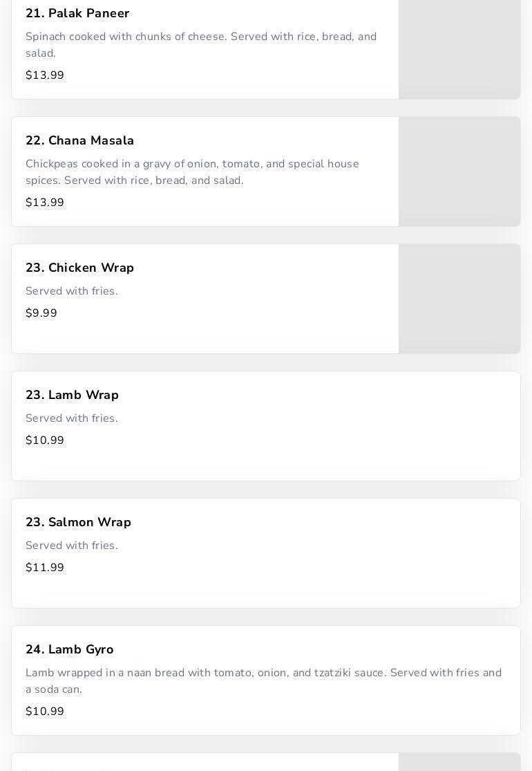Viewport: 532px width, 771px height.
Task: Select the Chana Masala menu item title
Action: pyautogui.click(x=80, y=141)
